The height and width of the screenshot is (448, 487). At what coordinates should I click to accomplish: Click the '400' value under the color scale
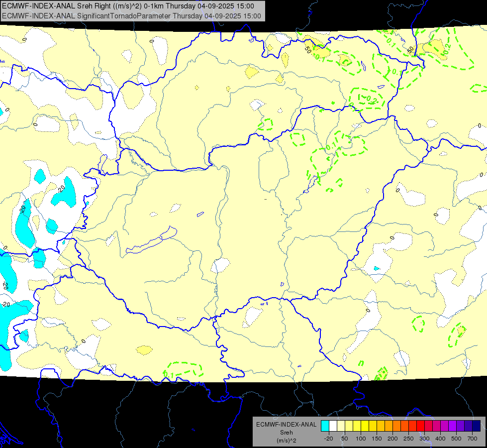[x=440, y=439]
